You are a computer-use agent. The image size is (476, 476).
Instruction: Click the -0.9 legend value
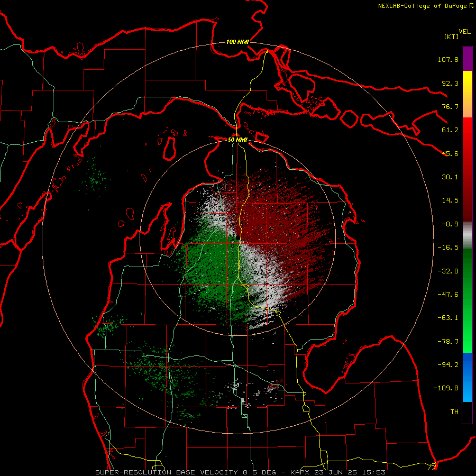[450, 224]
